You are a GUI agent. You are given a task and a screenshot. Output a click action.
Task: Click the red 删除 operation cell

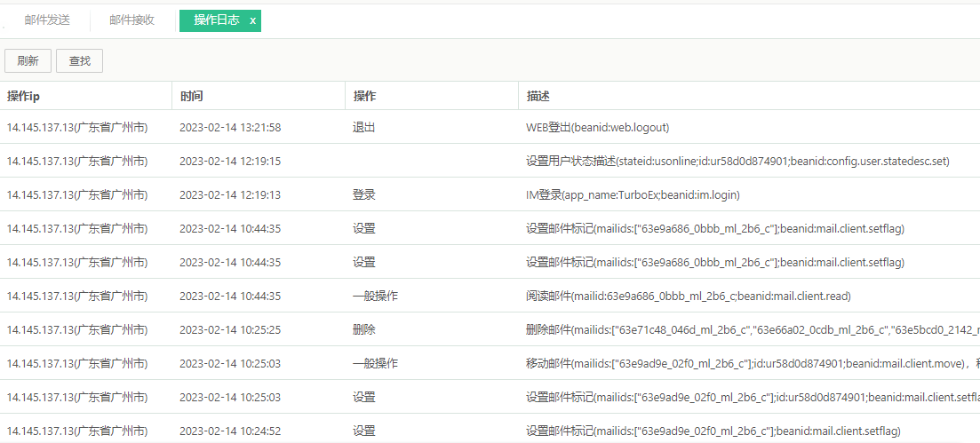point(364,330)
